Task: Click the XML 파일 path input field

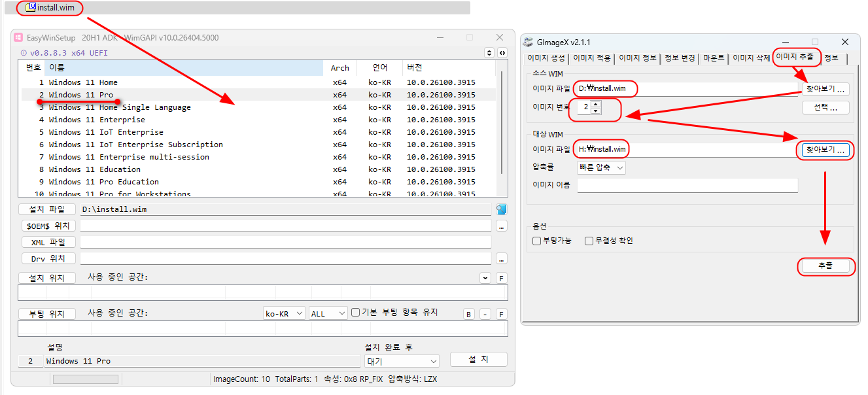Action: click(285, 242)
